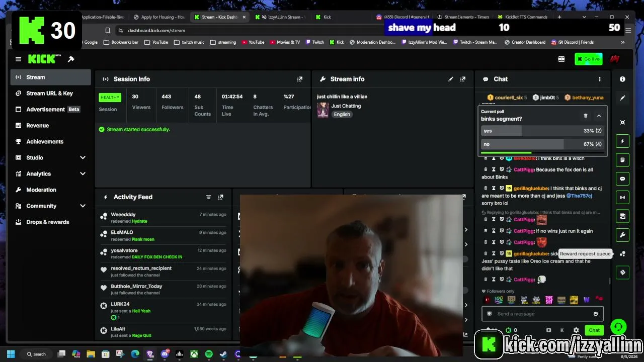Toggle the wrench tools widget in right sidebar

(622, 235)
